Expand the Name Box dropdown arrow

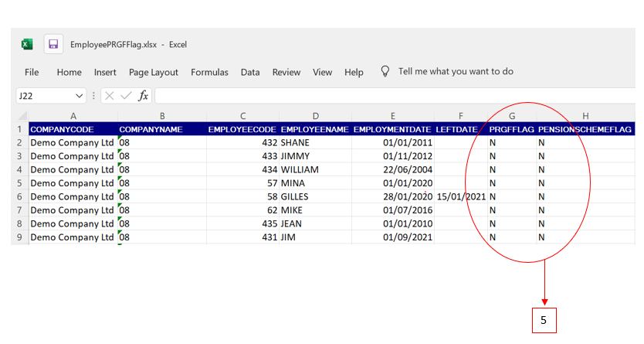[x=80, y=96]
